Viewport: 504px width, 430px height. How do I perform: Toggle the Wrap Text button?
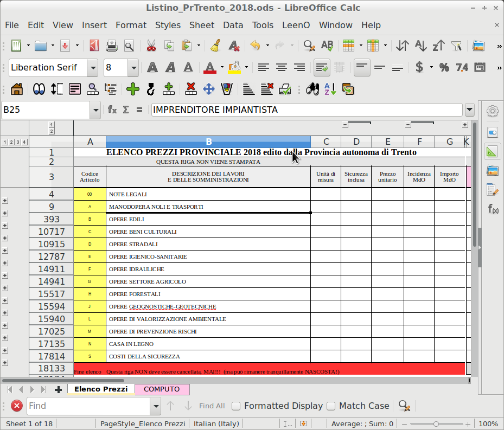(322, 67)
